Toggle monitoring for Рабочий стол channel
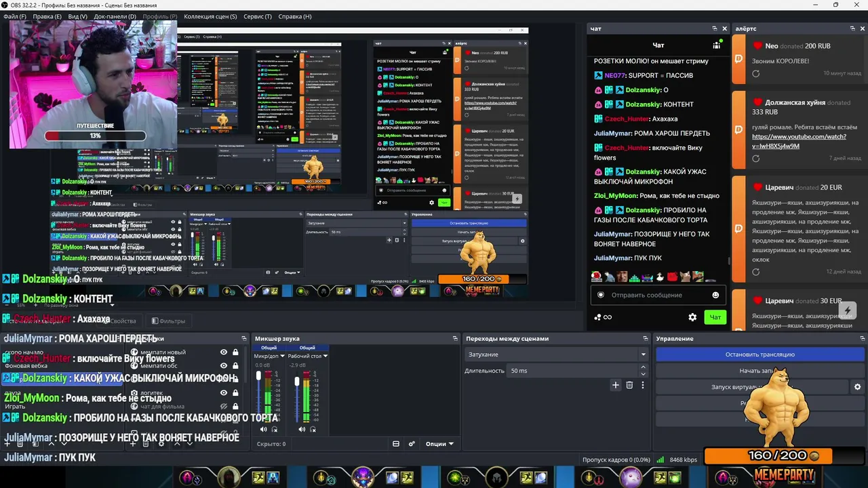The image size is (868, 488). (x=313, y=429)
